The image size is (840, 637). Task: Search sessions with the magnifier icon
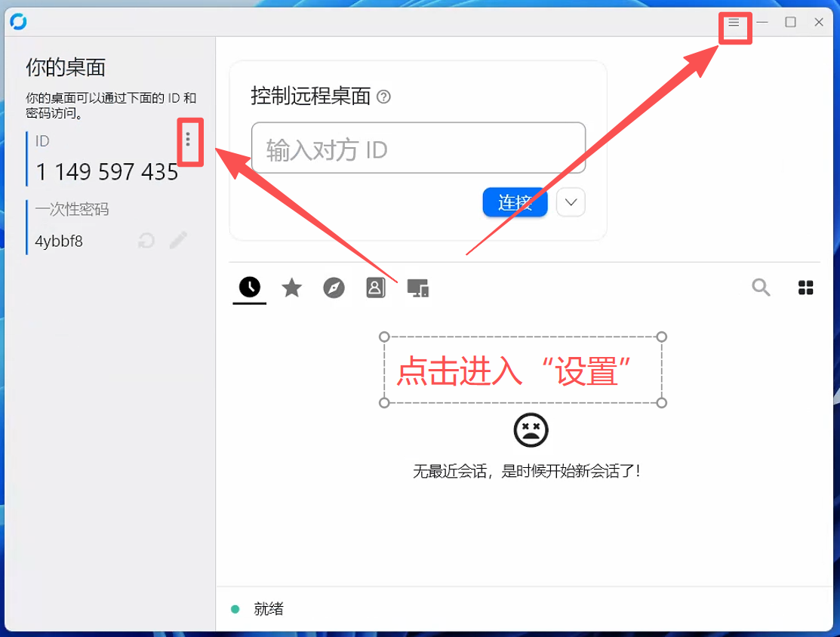[761, 288]
